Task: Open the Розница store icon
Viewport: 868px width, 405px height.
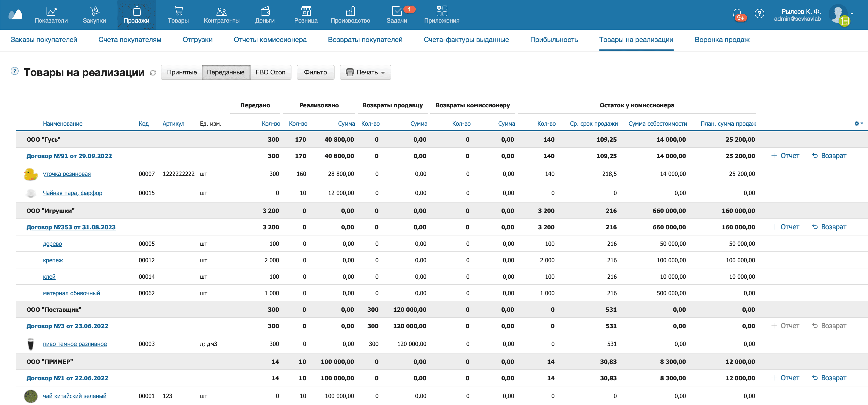Action: pyautogui.click(x=306, y=11)
